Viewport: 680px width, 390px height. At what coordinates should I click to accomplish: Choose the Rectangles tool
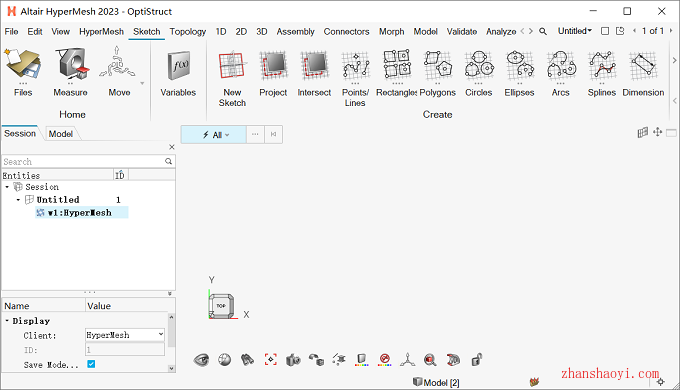pos(396,72)
